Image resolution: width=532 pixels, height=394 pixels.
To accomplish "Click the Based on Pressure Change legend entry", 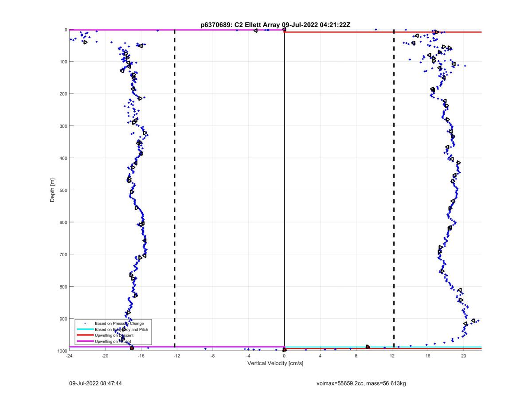I will click(119, 324).
